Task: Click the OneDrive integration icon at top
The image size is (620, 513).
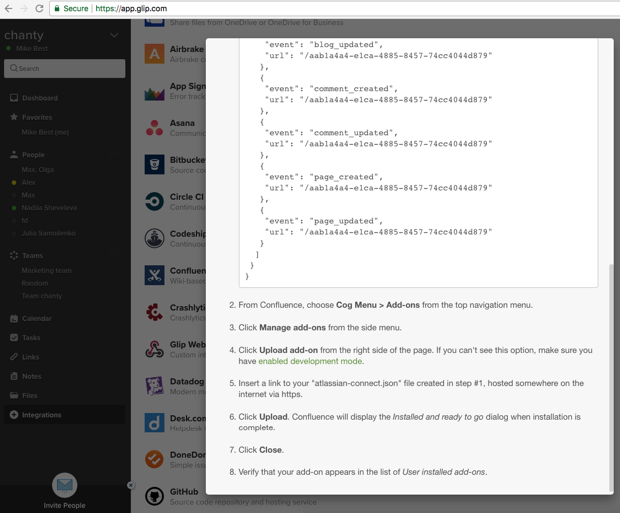Action: pyautogui.click(x=155, y=23)
